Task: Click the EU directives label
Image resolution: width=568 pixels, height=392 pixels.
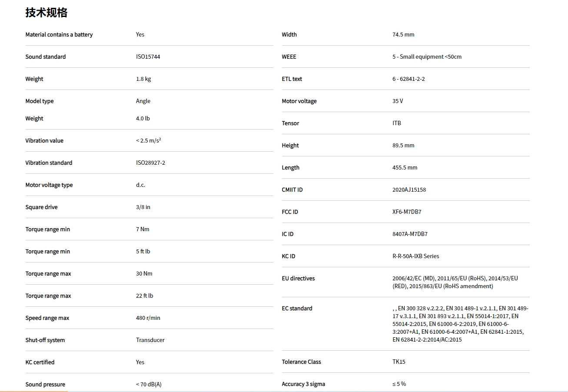Action: [298, 279]
